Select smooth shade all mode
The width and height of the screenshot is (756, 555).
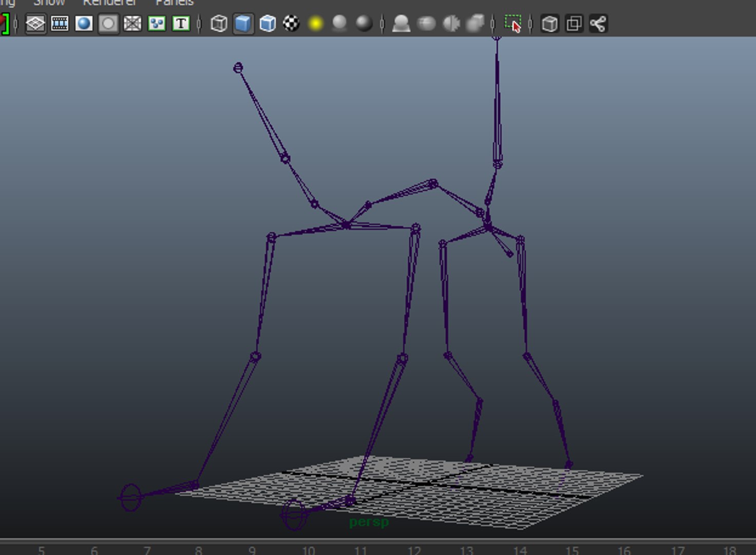click(243, 24)
